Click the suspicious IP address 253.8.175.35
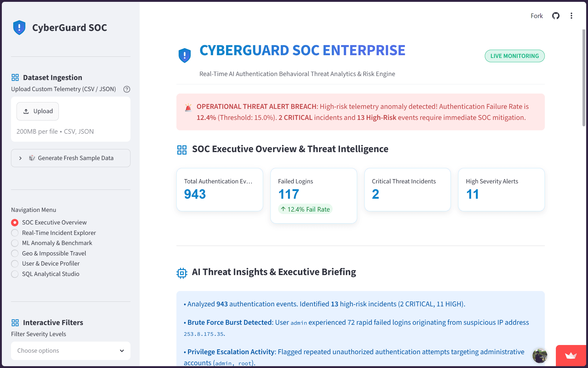Image resolution: width=588 pixels, height=368 pixels. pyautogui.click(x=204, y=334)
